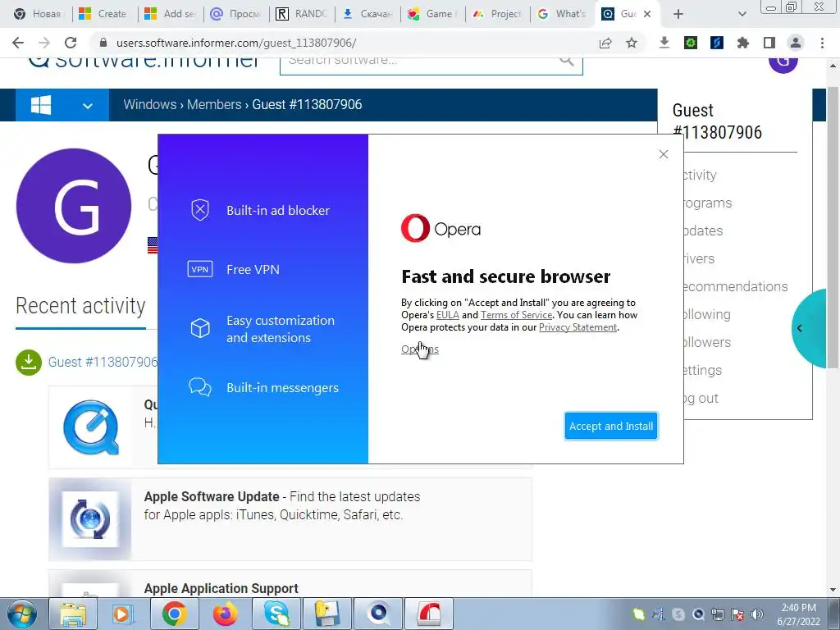840x630 pixels.
Task: Click the Built-in messengers chat icon
Action: click(200, 387)
